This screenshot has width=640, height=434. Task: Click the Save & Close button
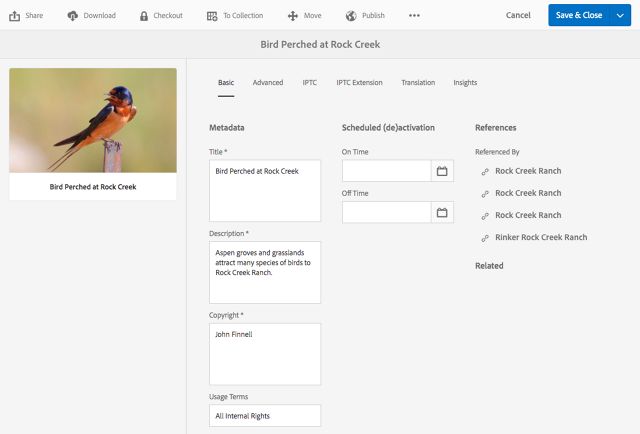(578, 16)
